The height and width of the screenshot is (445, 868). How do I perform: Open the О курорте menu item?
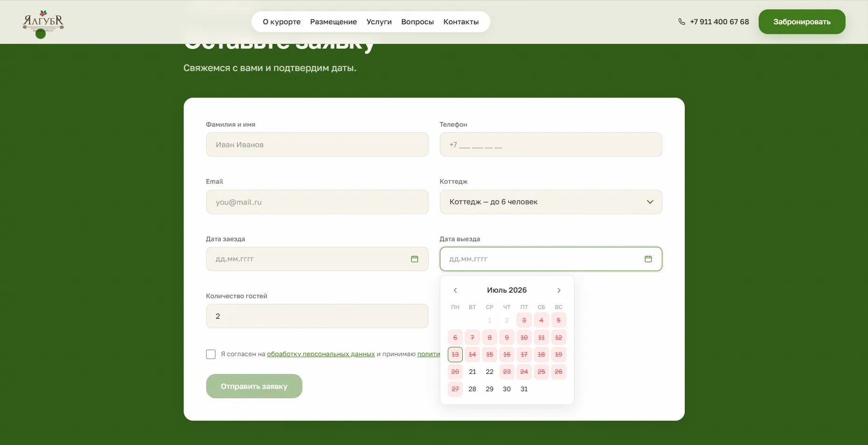pos(281,22)
